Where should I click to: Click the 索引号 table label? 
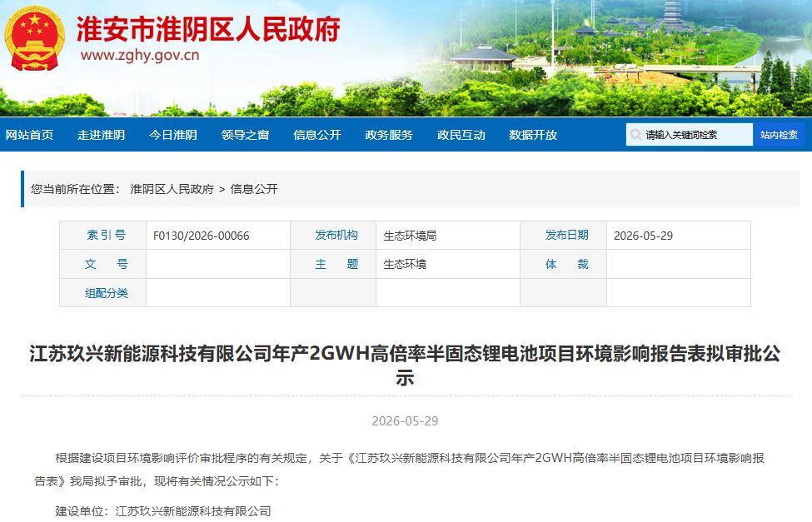click(106, 235)
